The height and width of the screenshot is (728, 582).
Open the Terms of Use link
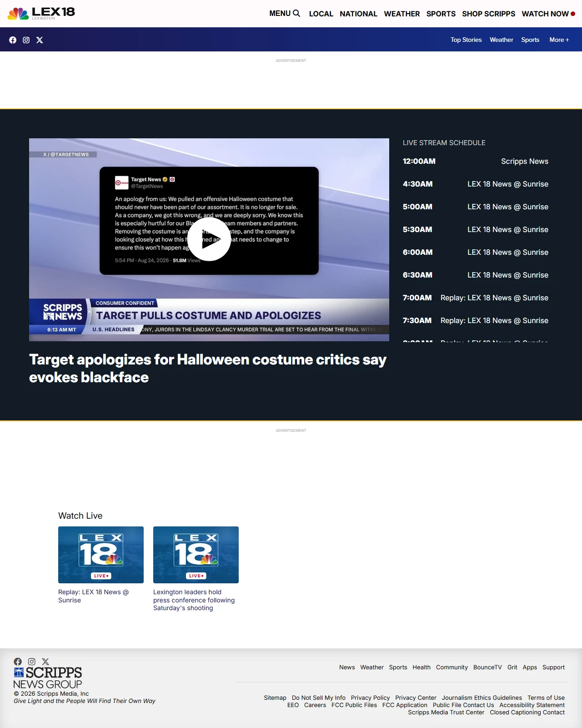pos(546,698)
